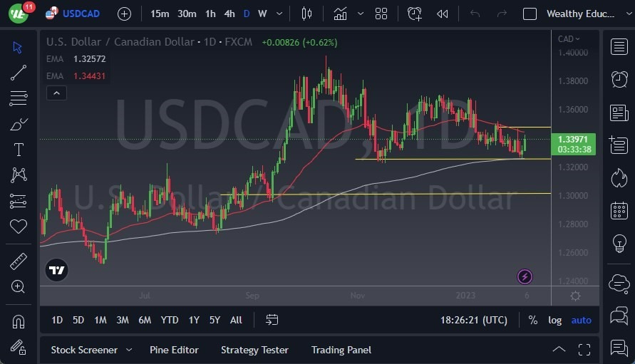The image size is (635, 364).
Task: Open the economic calendar panel
Action: (x=619, y=211)
